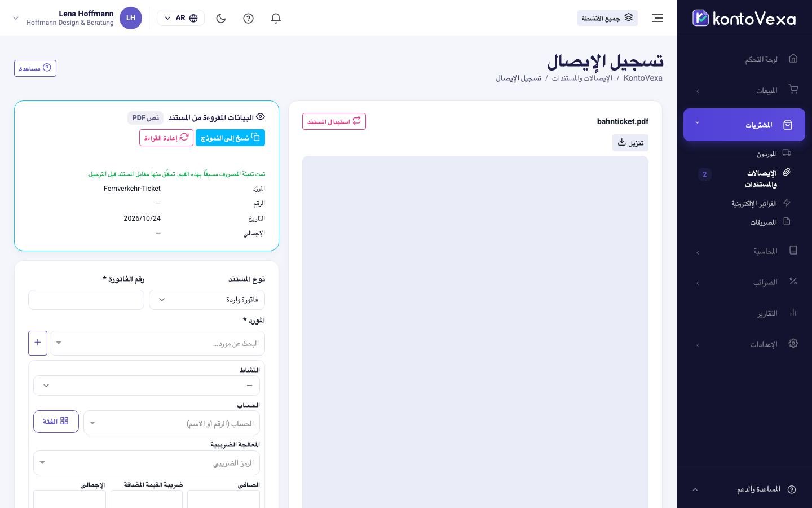Open the الرمز الضريبي tax code dropdown
This screenshot has height=508, width=812.
point(147,463)
